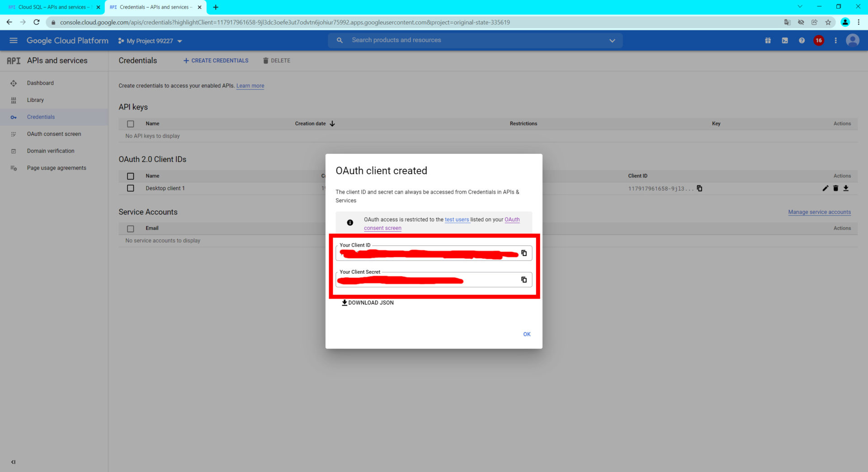Delete Desktop client 1 with trash icon
Image resolution: width=868 pixels, height=472 pixels.
(x=835, y=188)
